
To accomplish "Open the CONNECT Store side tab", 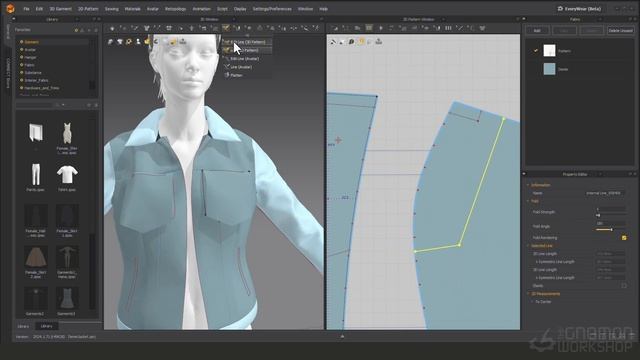I will 7,73.
